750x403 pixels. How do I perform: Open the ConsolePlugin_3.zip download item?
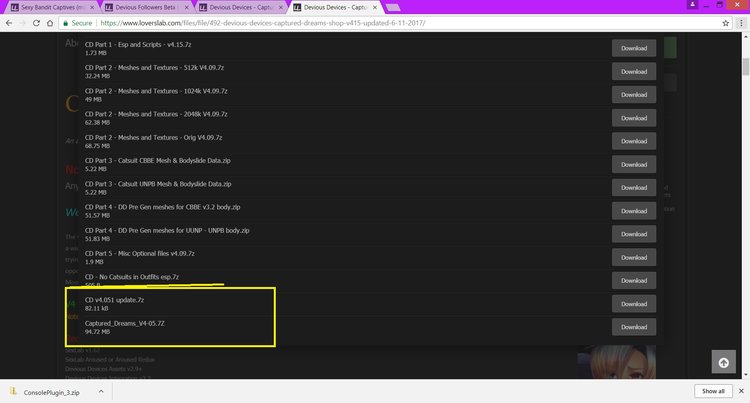[52, 392]
